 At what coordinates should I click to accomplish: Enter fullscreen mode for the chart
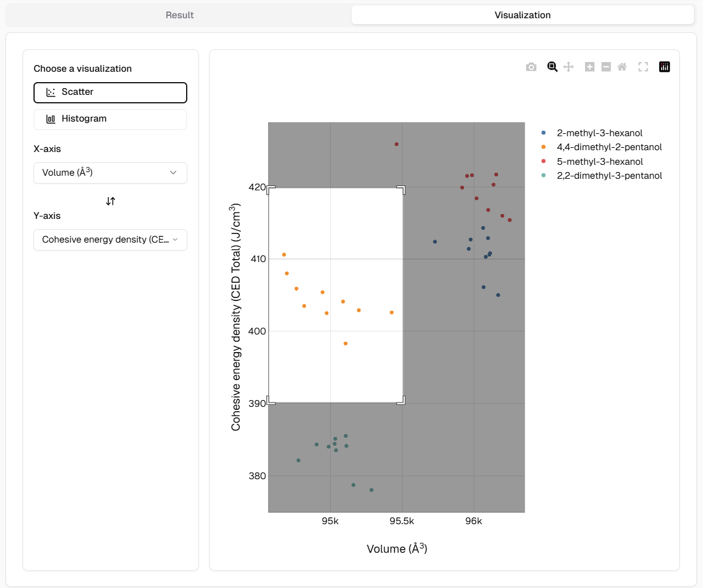643,67
